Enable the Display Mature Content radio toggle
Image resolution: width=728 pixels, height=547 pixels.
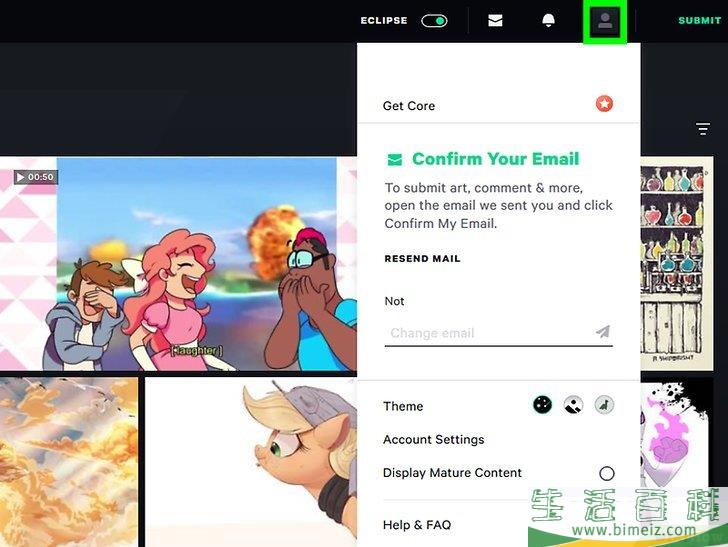[x=606, y=473]
